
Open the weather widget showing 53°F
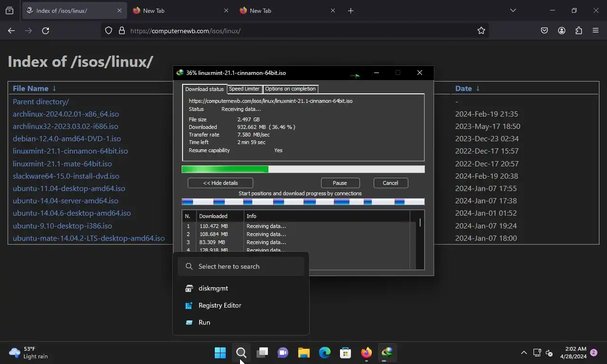click(x=28, y=353)
